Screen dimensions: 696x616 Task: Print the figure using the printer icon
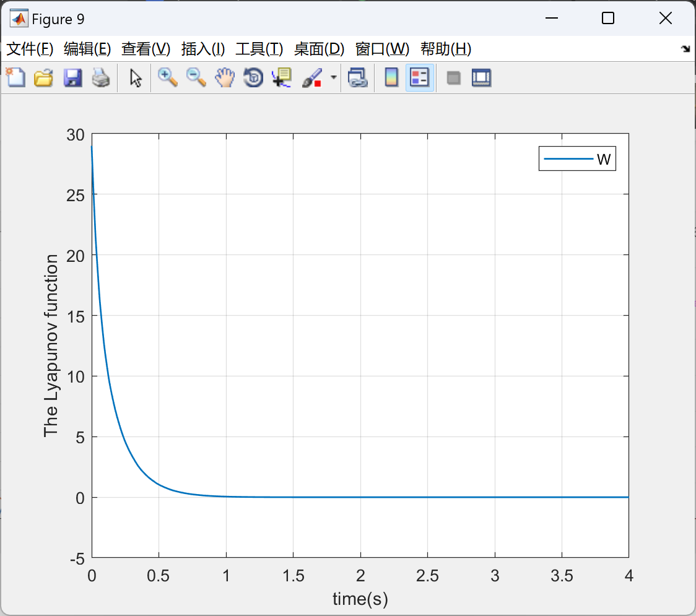click(101, 77)
